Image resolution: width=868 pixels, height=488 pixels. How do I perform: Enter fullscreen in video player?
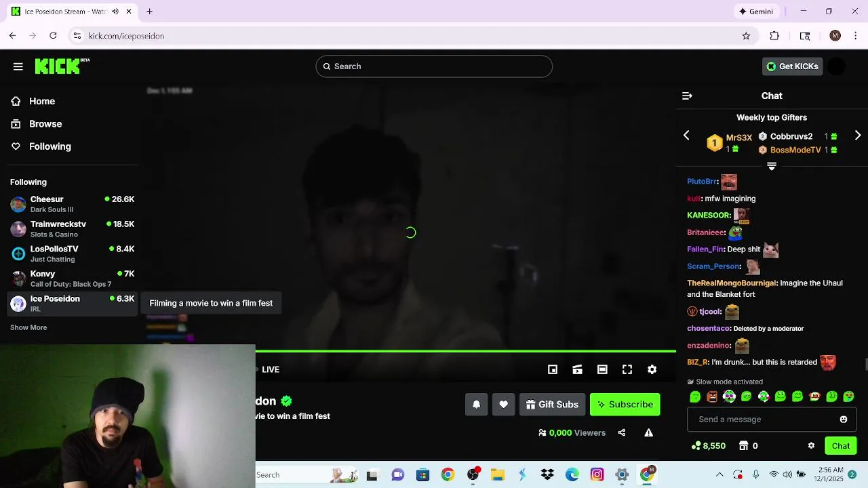(627, 369)
